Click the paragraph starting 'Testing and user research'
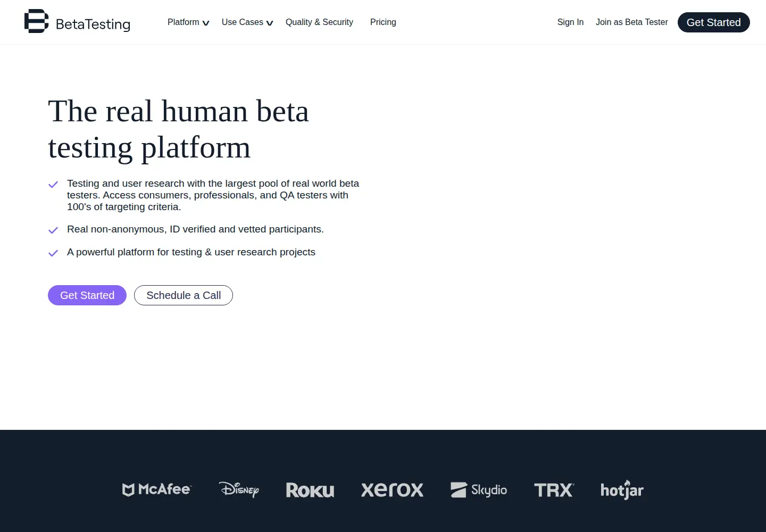 pyautogui.click(x=213, y=195)
